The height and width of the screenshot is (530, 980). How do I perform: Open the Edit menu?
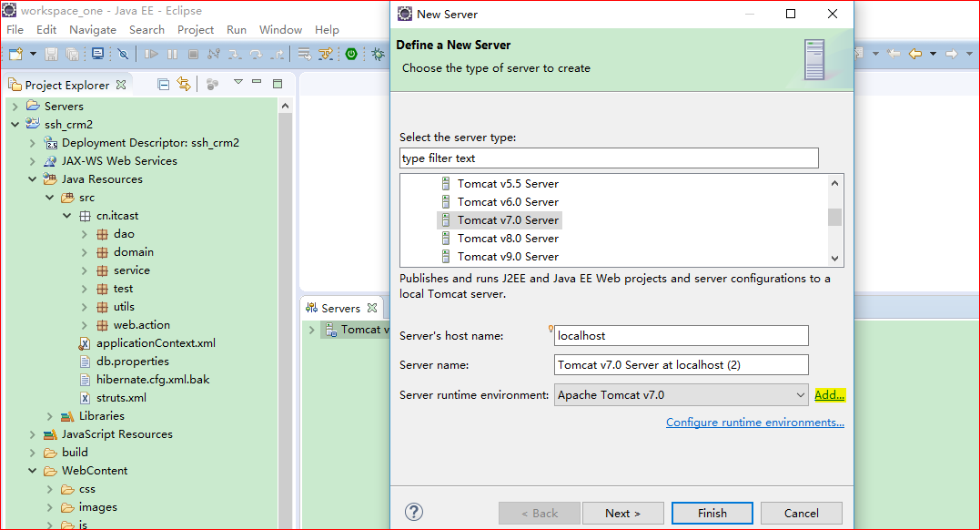click(46, 29)
